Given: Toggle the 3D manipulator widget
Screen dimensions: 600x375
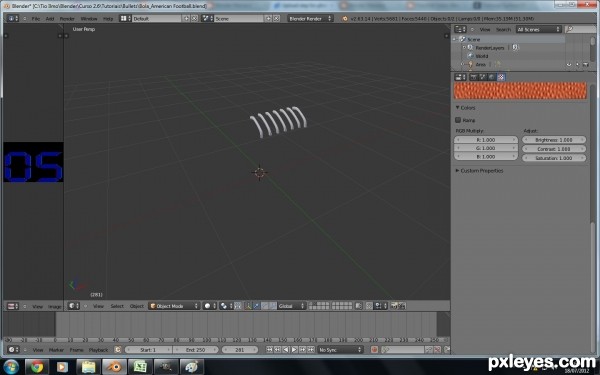Looking at the screenshot, I should click(248, 306).
